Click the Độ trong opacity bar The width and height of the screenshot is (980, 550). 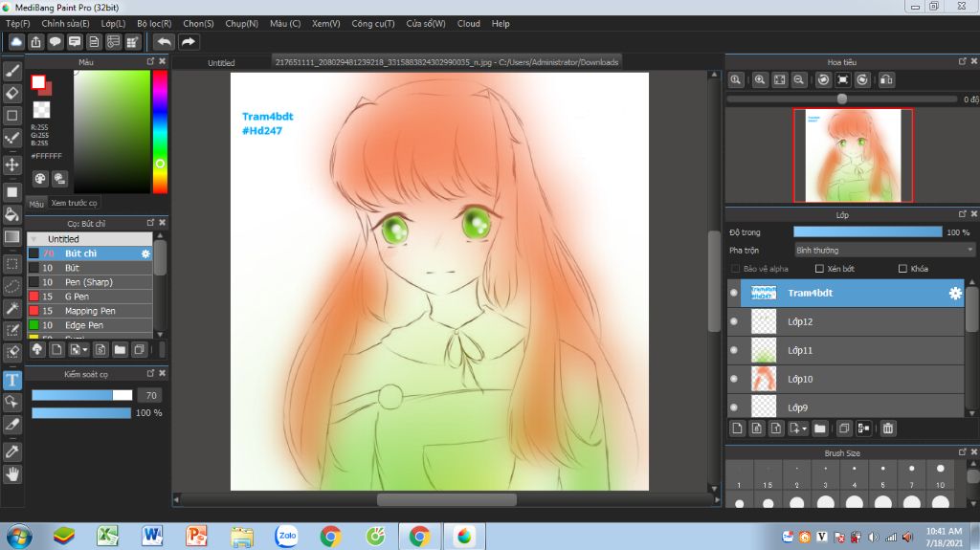point(867,231)
